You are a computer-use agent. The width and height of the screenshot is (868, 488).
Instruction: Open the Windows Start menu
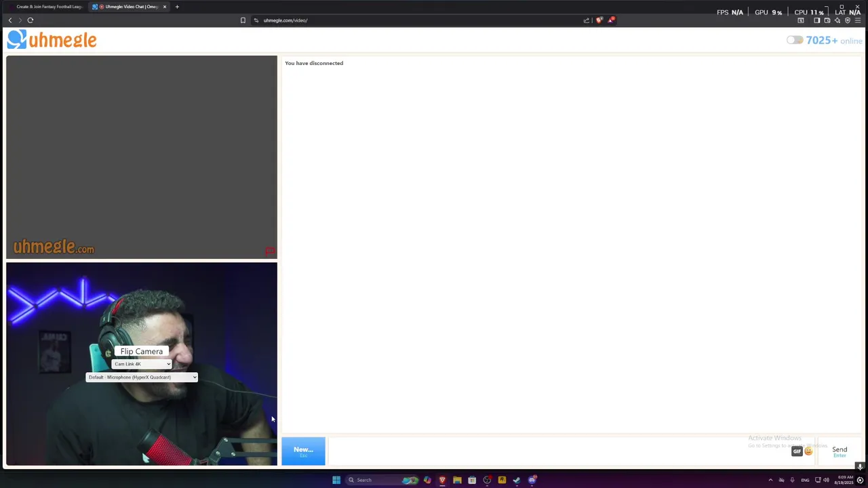336,480
